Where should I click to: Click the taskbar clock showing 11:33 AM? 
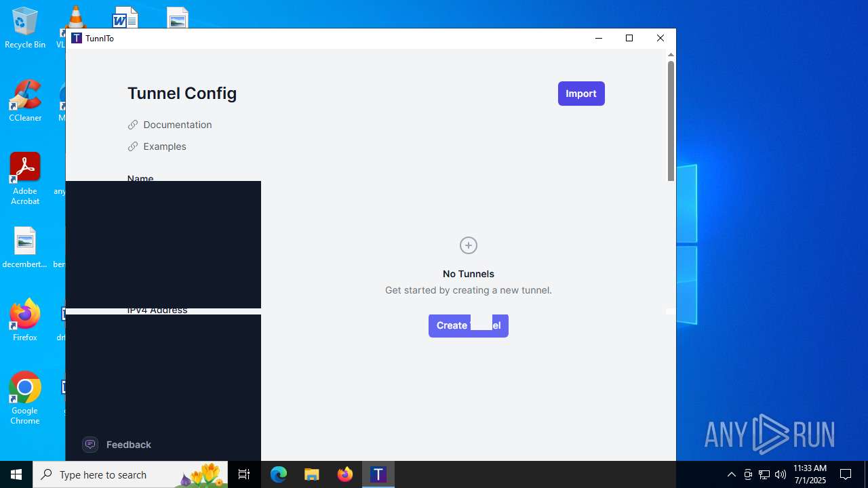click(810, 474)
